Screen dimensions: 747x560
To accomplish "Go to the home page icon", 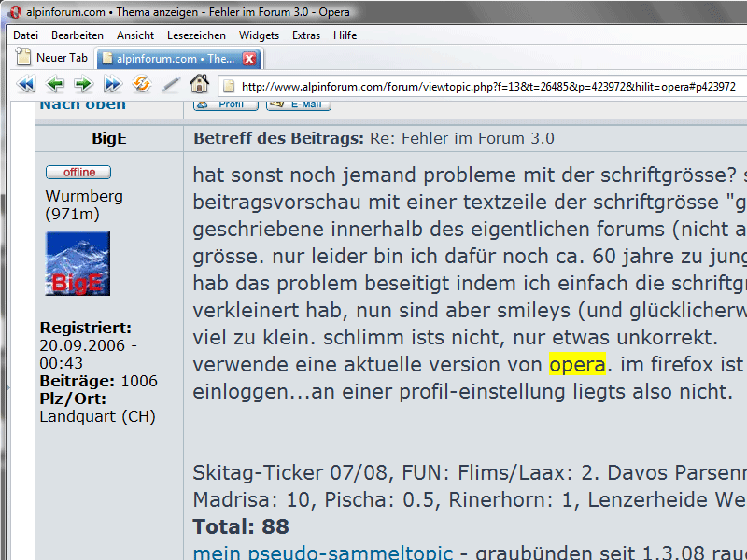I will click(199, 85).
